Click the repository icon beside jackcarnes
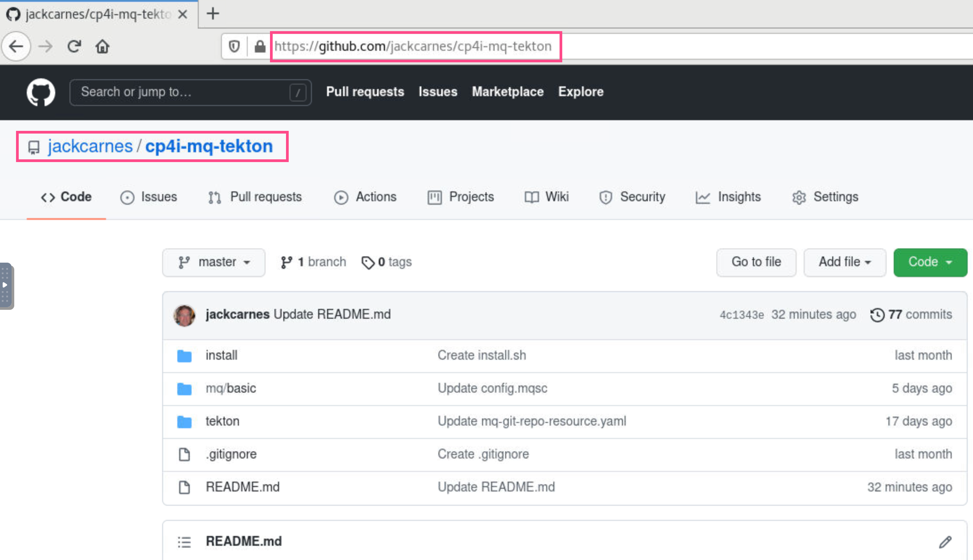 click(x=34, y=147)
